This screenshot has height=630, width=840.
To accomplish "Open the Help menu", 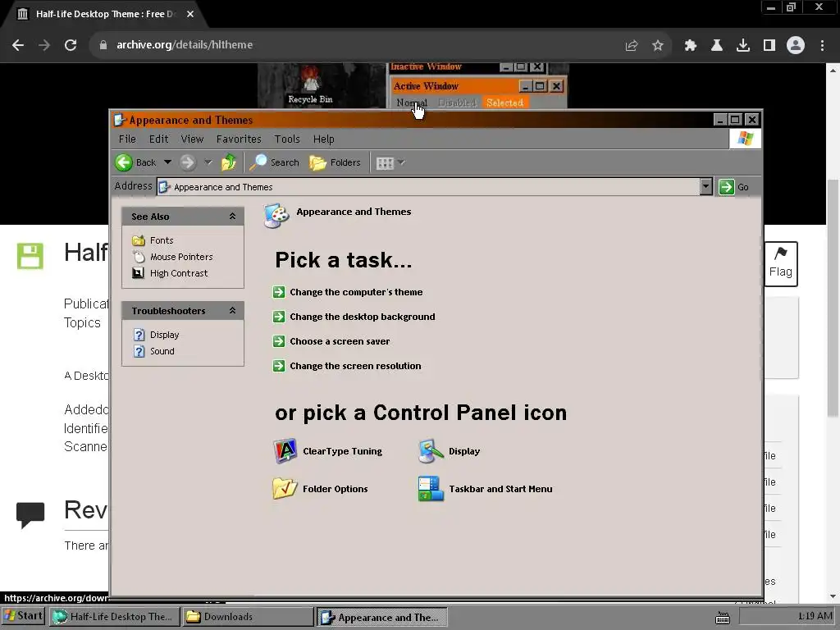I will point(323,139).
